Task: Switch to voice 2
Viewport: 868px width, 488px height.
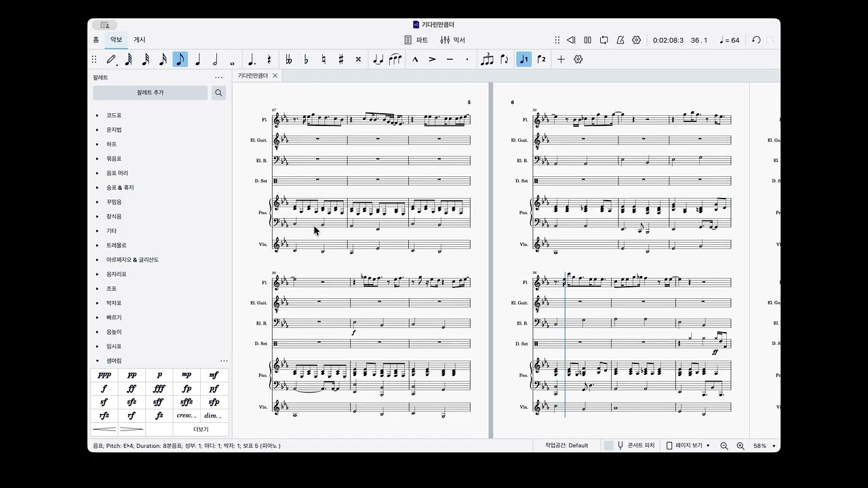Action: tap(541, 60)
